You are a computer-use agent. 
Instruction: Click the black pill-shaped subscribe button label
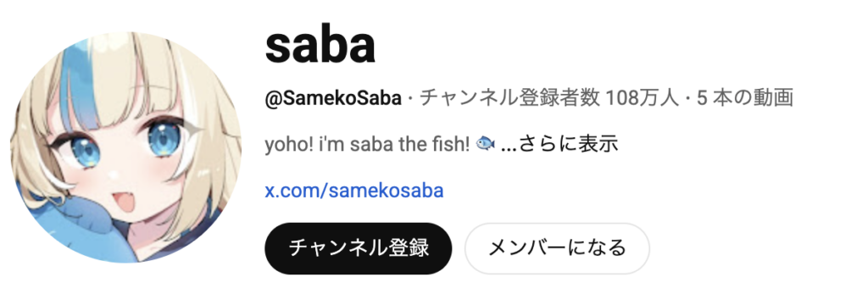pyautogui.click(x=359, y=248)
